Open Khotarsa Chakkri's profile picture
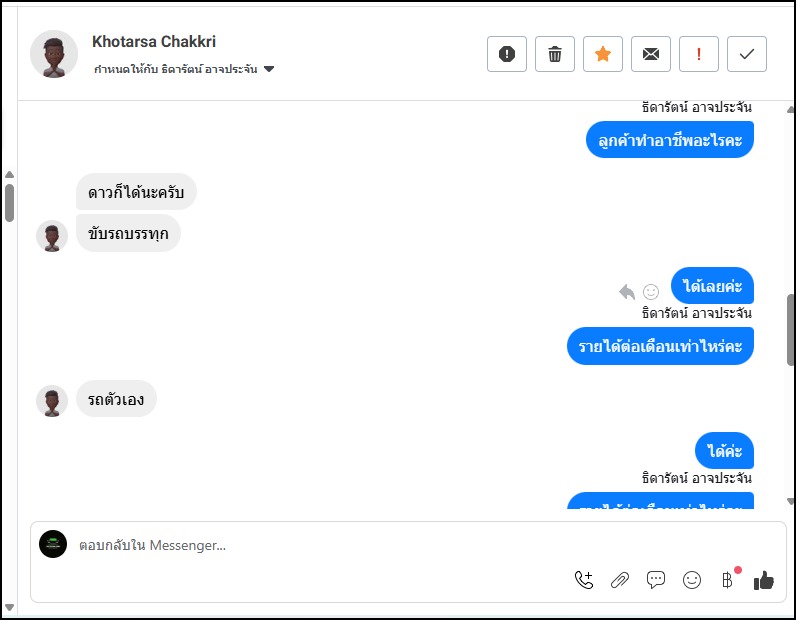The image size is (796, 620). (54, 54)
